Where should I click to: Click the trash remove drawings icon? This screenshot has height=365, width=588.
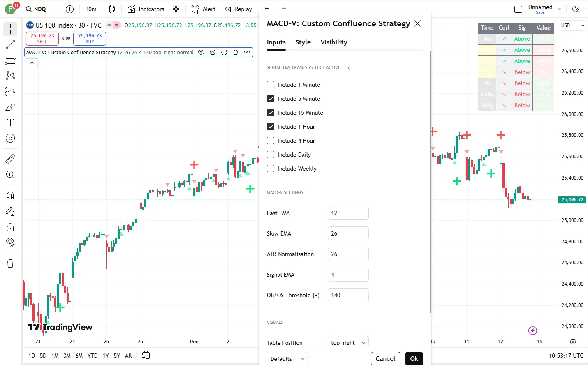pos(10,263)
